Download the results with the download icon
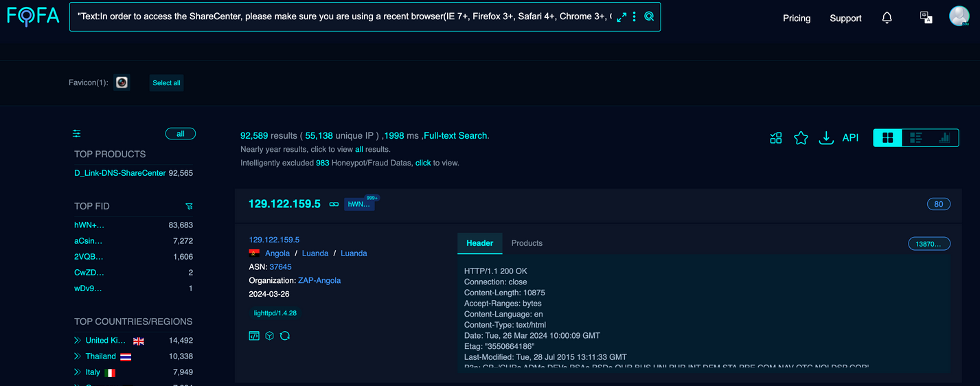This screenshot has width=980, height=386. 826,138
